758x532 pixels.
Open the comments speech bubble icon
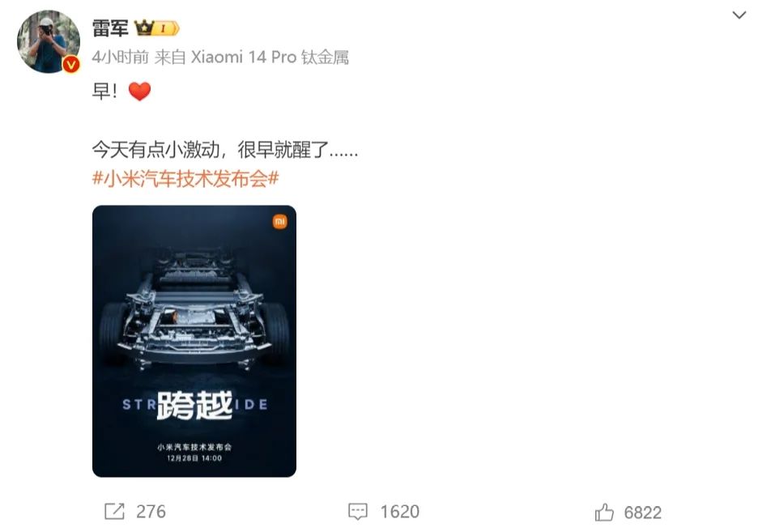point(358,512)
